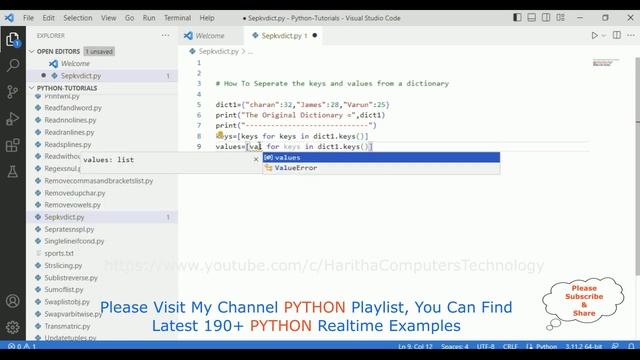Open the Accounts menu icon

(13, 301)
